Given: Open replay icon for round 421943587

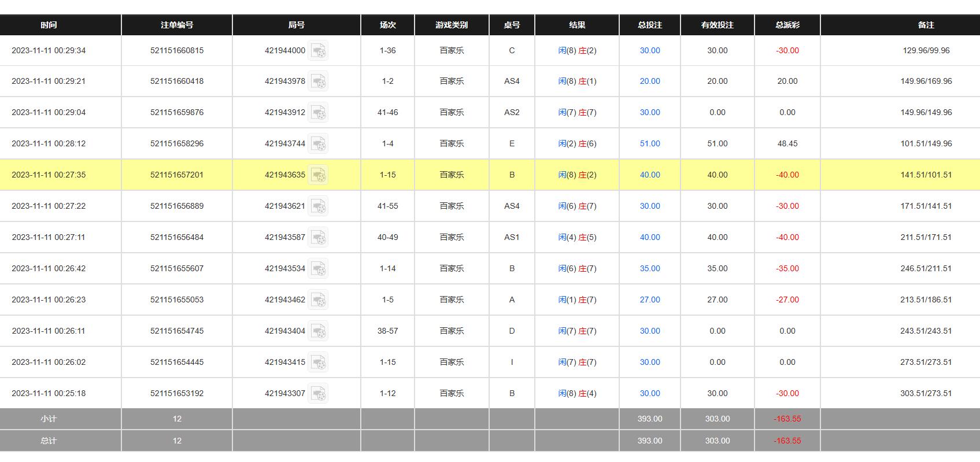Looking at the screenshot, I should pos(318,238).
